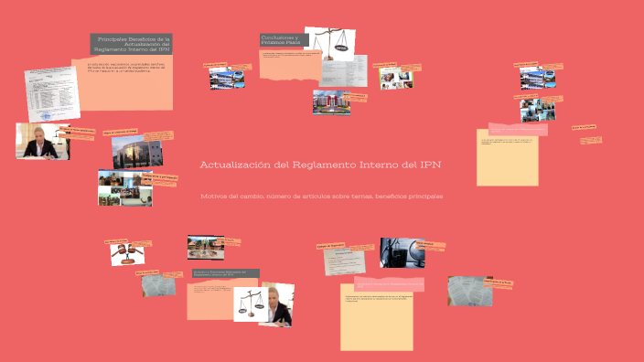Click the orange label above the green-bordered collage
644x362 pixels.
point(384,65)
